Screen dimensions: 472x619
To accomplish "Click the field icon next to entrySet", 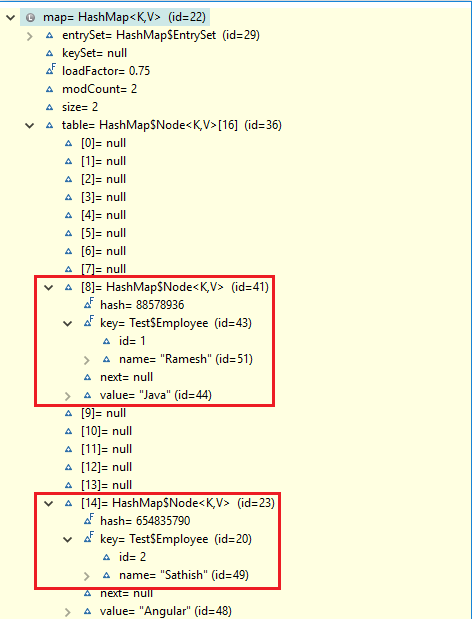I will coord(49,36).
